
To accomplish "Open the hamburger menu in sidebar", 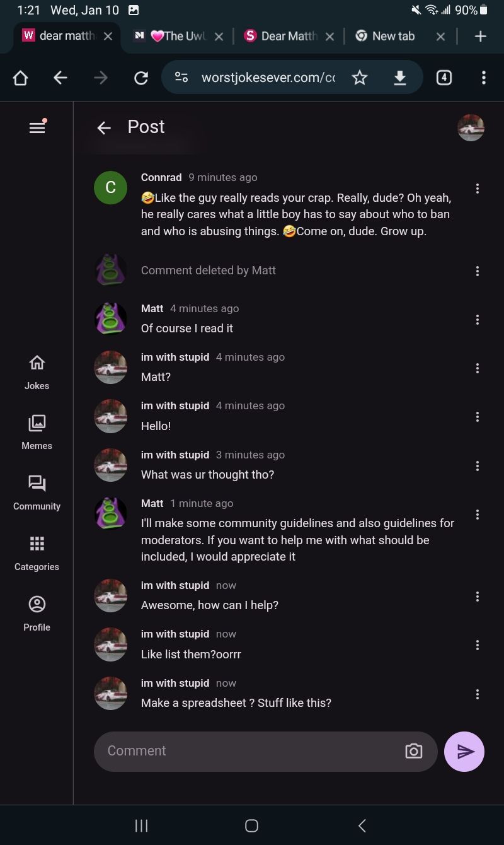I will (x=37, y=127).
